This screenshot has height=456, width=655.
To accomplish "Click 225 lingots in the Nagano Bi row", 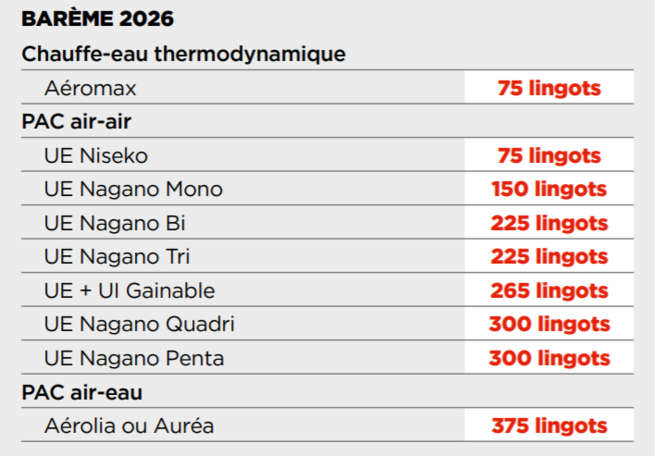I will pyautogui.click(x=549, y=223).
